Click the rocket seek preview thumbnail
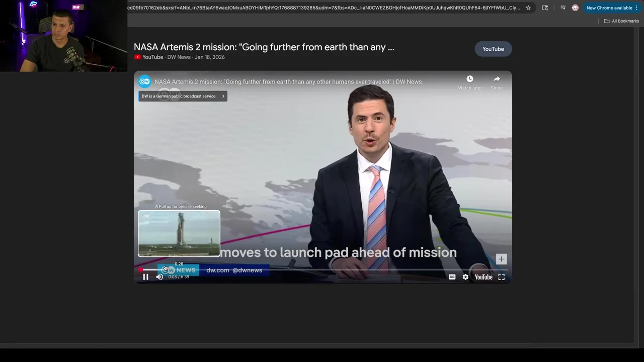Image resolution: width=644 pixels, height=362 pixels. [179, 234]
